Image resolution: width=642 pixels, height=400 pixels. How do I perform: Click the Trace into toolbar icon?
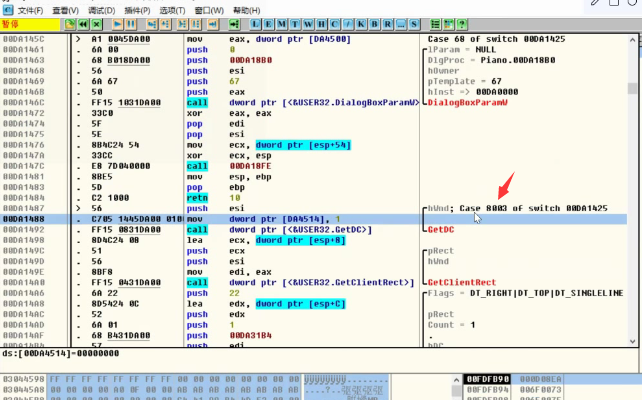click(x=182, y=25)
